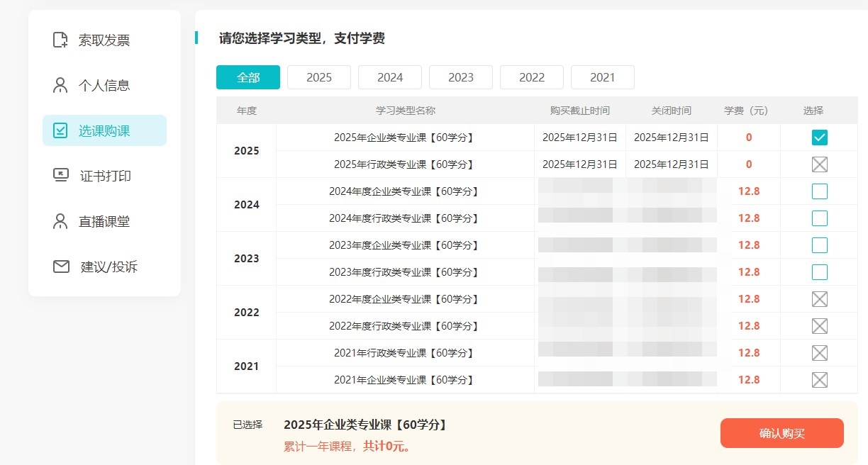The height and width of the screenshot is (465, 868).
Task: Click the 2022年度企业类专业课 course name
Action: coord(404,299)
